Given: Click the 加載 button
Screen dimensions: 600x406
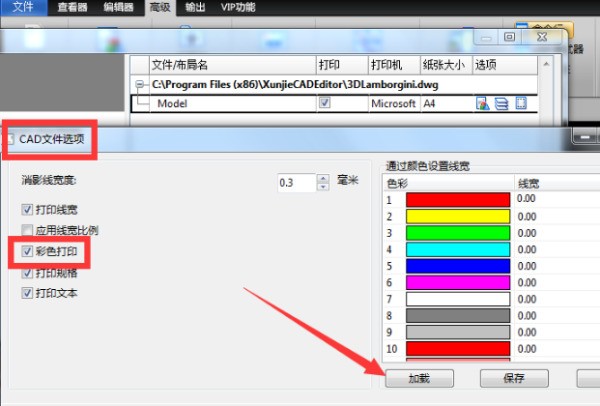Looking at the screenshot, I should point(419,378).
